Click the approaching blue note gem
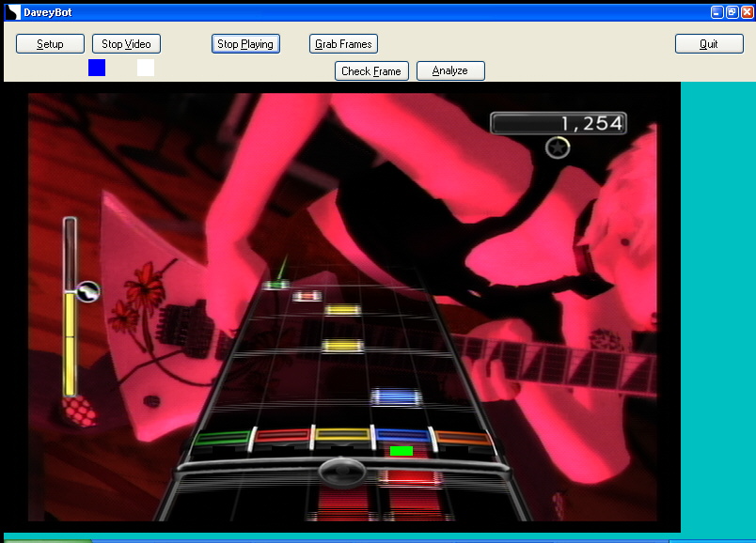The image size is (756, 543). click(396, 397)
